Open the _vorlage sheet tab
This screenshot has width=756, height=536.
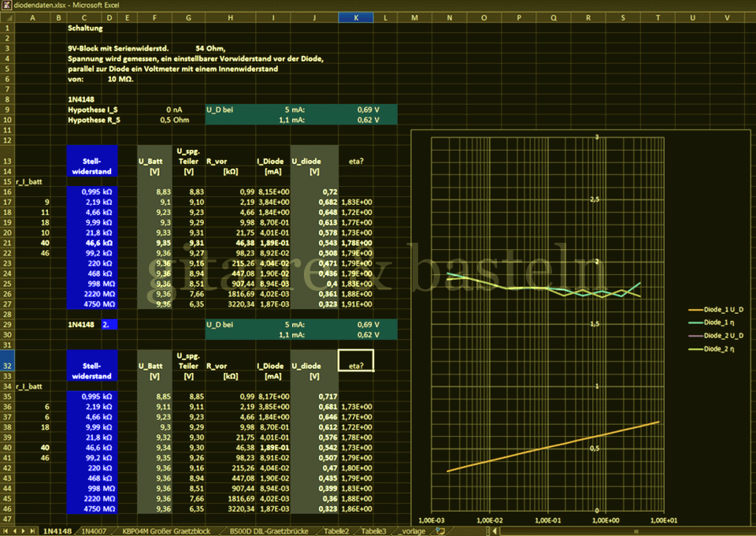pyautogui.click(x=413, y=531)
